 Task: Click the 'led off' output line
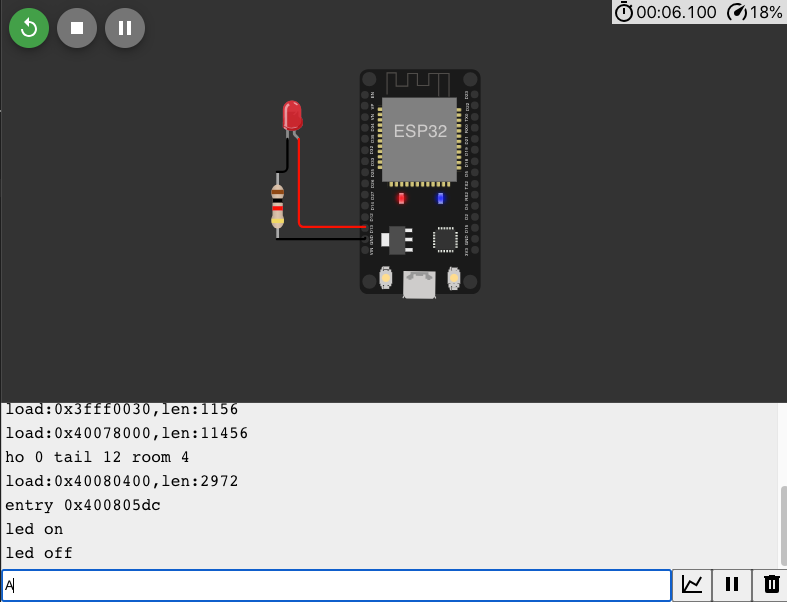point(39,553)
